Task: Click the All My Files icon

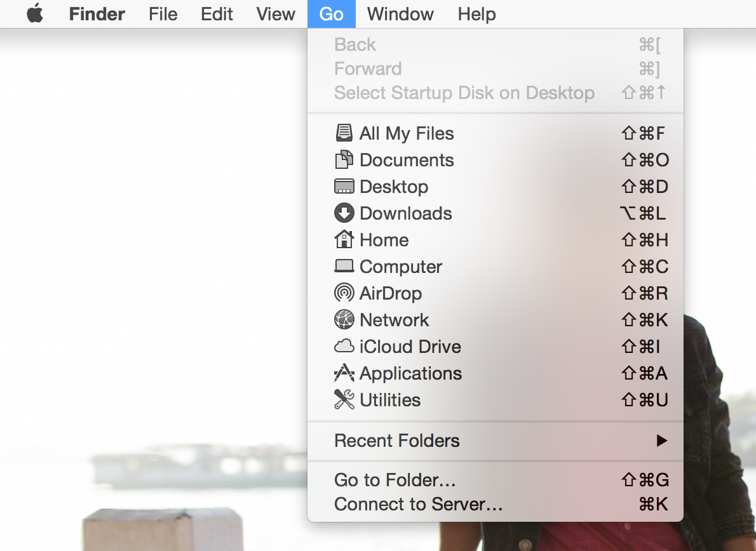Action: (x=344, y=133)
